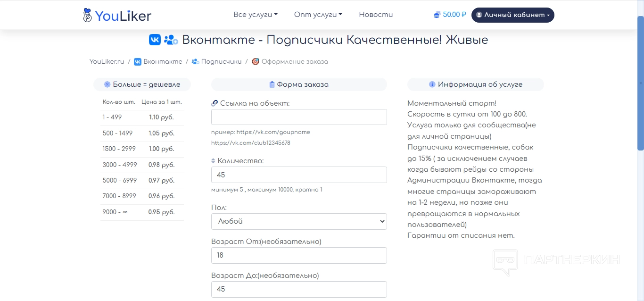Focus the Ссылка на объект input field
Image resolution: width=644 pixels, height=301 pixels.
[299, 117]
